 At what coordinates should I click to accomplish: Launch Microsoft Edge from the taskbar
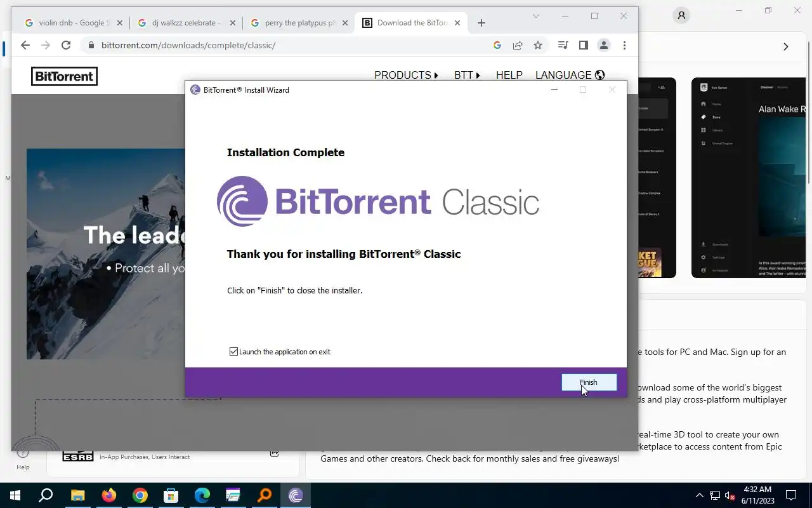click(x=202, y=495)
